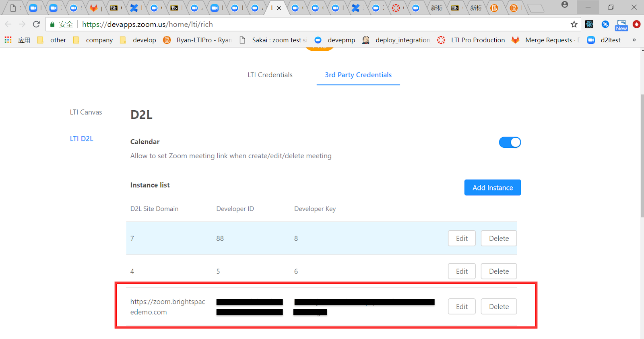This screenshot has width=644, height=339.
Task: Edit the zoom.brightspacedemo.com instance
Action: pos(462,307)
